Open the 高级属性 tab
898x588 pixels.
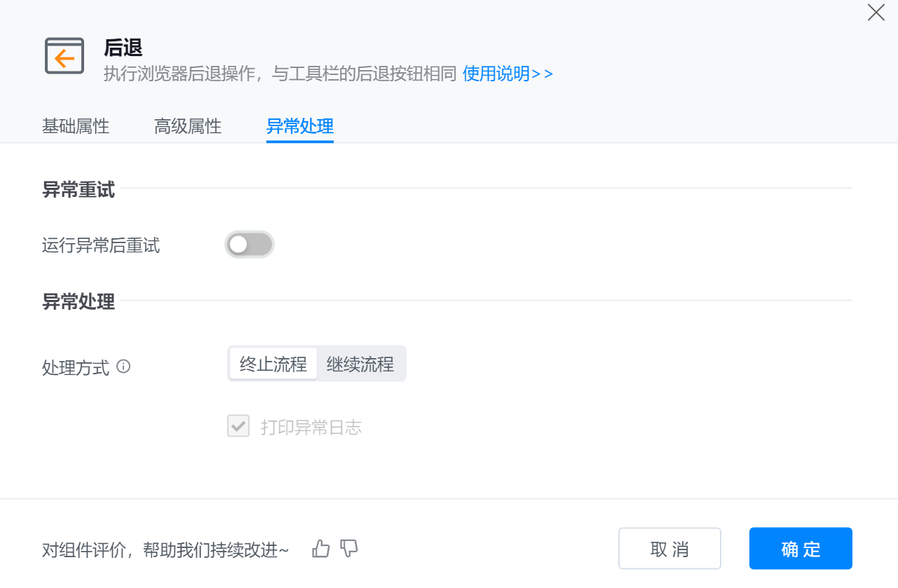pyautogui.click(x=188, y=127)
